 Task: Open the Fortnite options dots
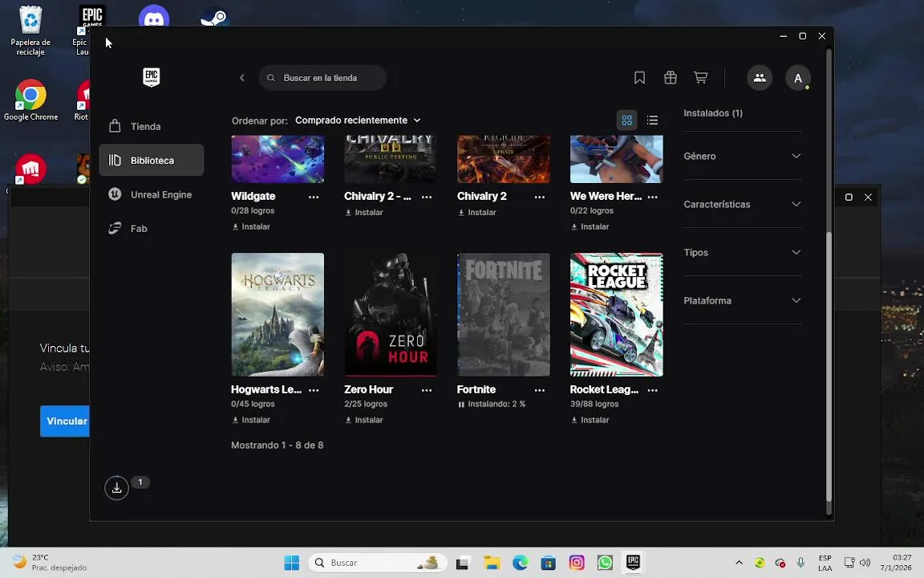coord(540,390)
